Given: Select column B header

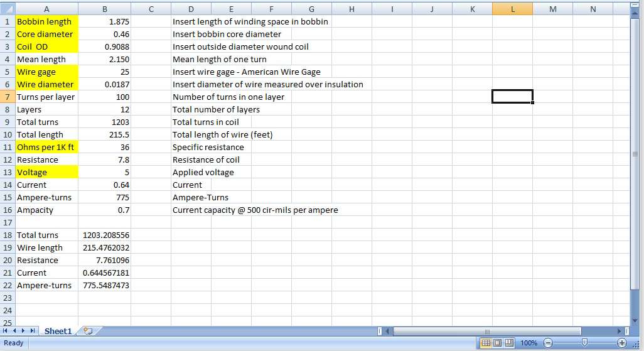Looking at the screenshot, I should 105,9.
